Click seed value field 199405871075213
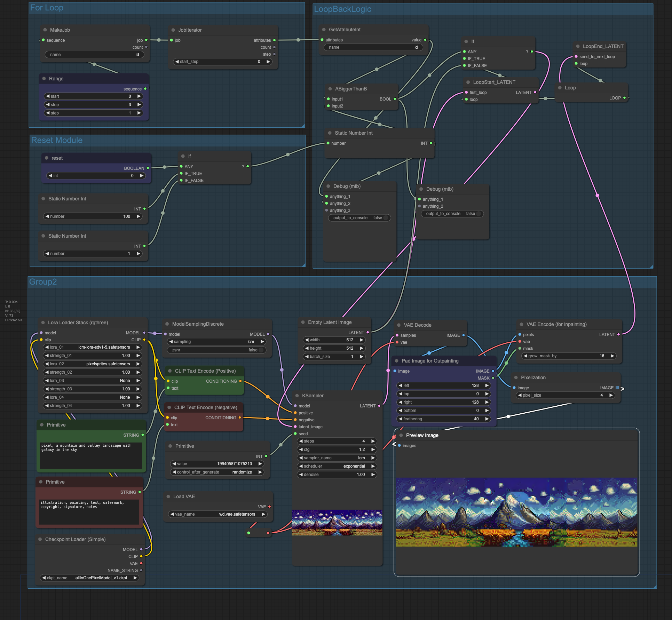This screenshot has height=620, width=672. pyautogui.click(x=217, y=464)
